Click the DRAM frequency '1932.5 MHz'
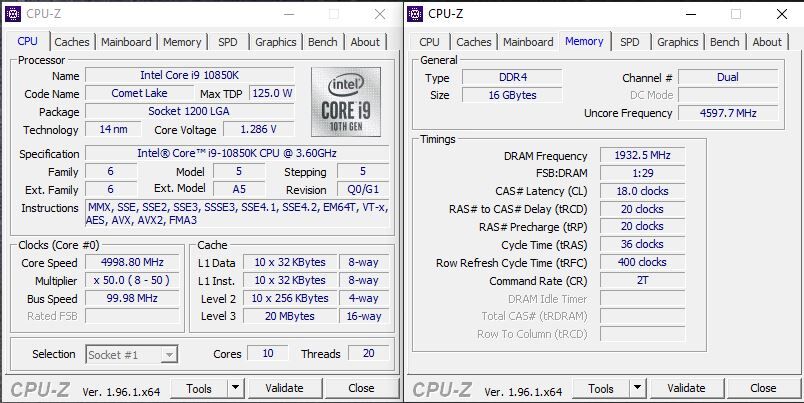804x403 pixels. point(642,155)
